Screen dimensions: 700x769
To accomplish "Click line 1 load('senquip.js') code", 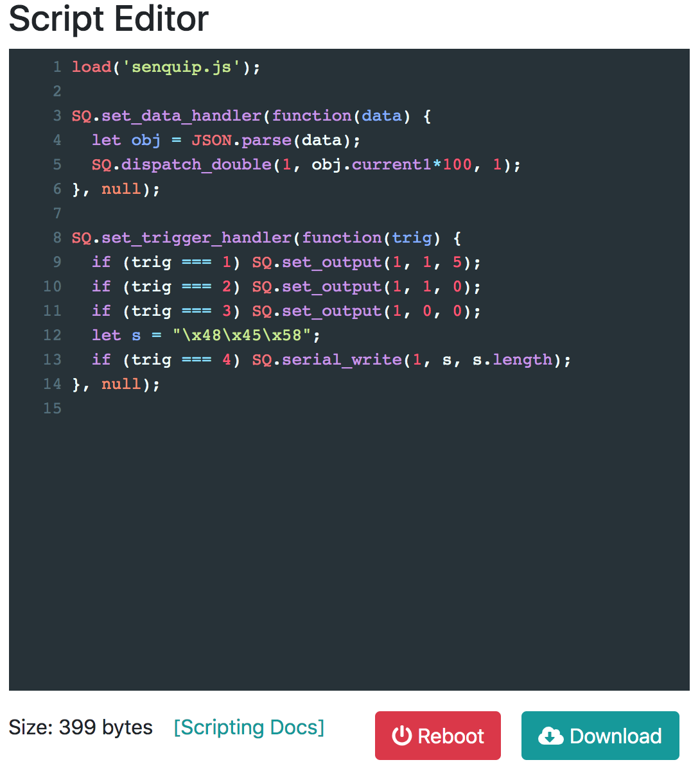I will (x=166, y=67).
